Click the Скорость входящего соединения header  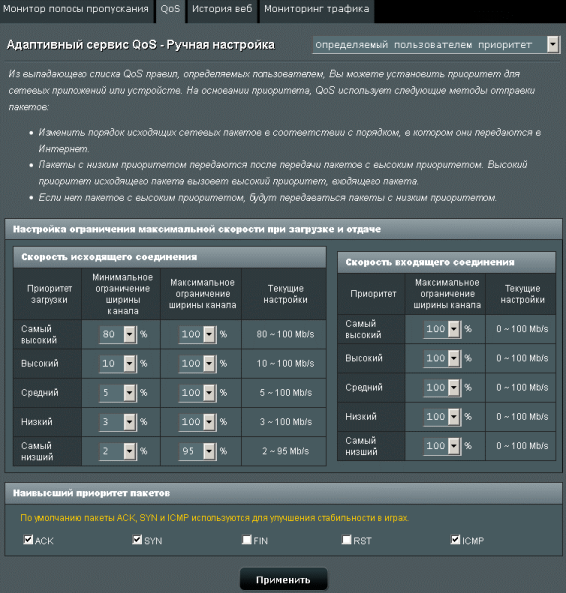pos(447,262)
